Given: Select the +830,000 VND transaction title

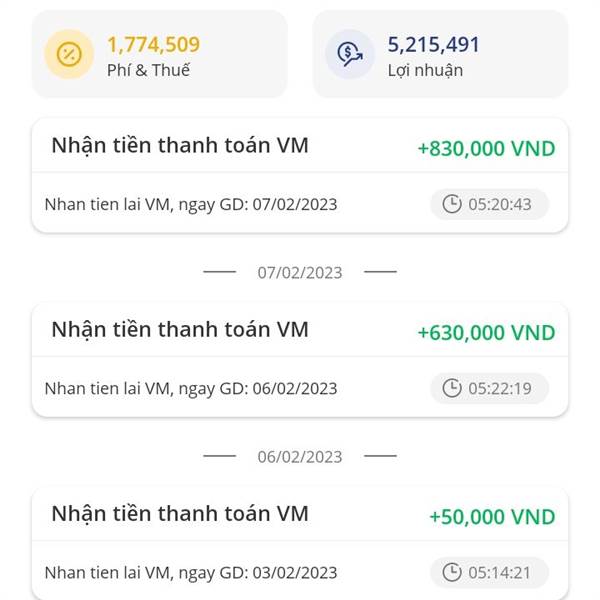Looking at the screenshot, I should pyautogui.click(x=180, y=146).
